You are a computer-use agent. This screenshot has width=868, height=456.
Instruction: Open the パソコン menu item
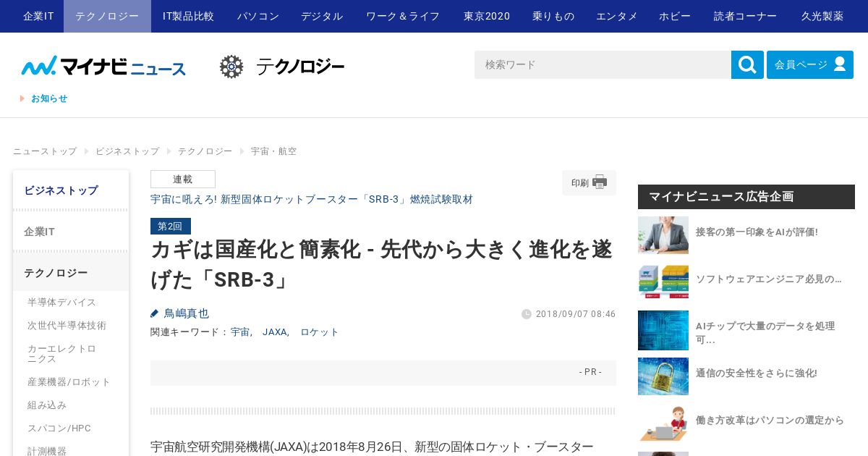pos(258,16)
